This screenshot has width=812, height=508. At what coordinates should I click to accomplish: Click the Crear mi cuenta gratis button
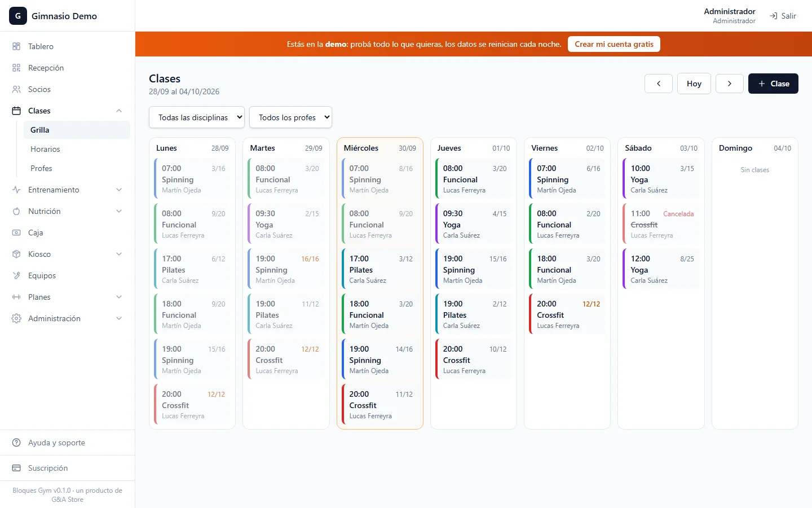point(614,44)
